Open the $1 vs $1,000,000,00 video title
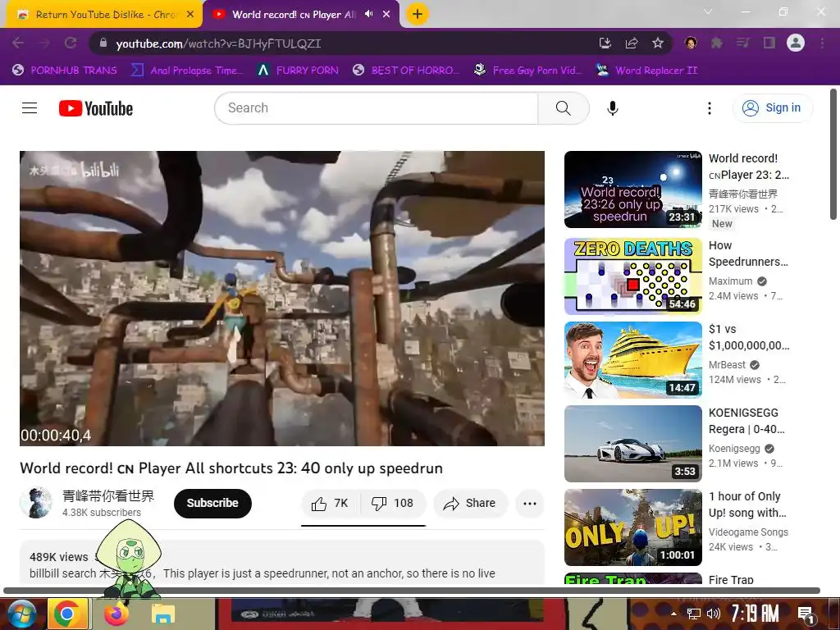This screenshot has width=840, height=630. pos(749,337)
